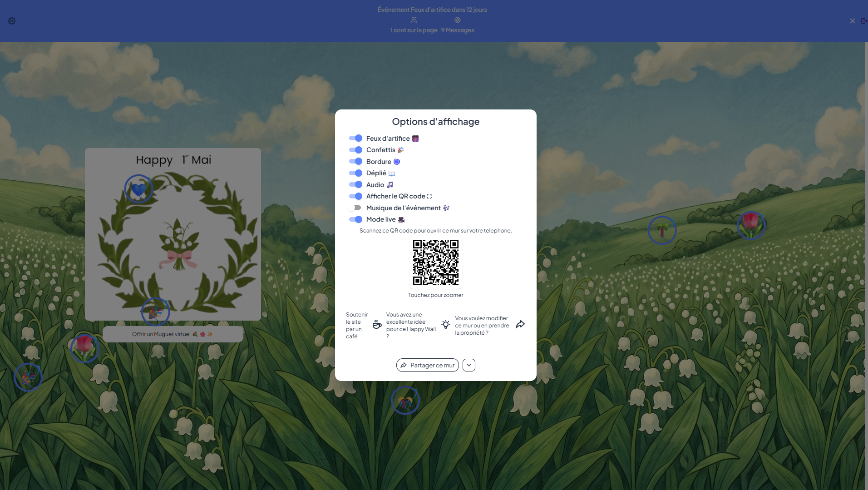
Task: Click the users on page icon
Action: click(x=414, y=20)
